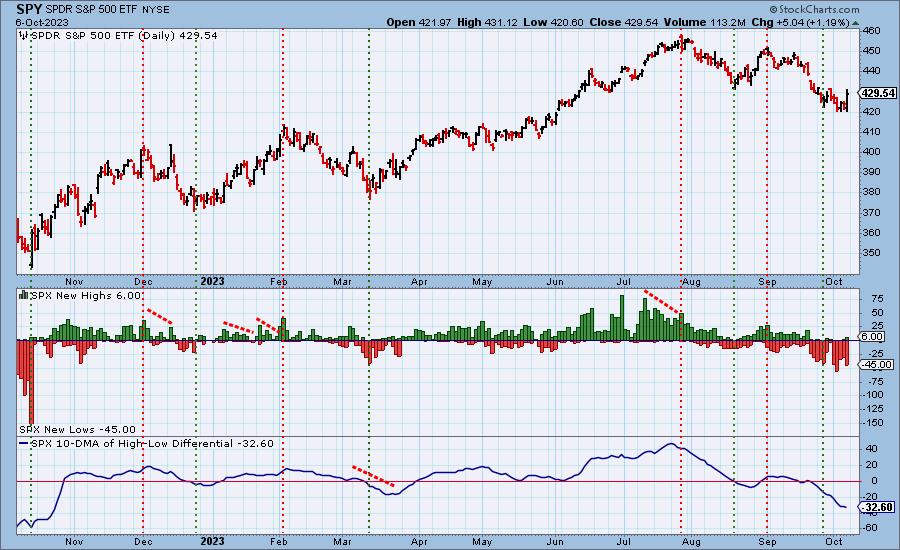This screenshot has height=550, width=900.
Task: Click the large red New Lows spike in October 2022
Action: pyautogui.click(x=31, y=382)
